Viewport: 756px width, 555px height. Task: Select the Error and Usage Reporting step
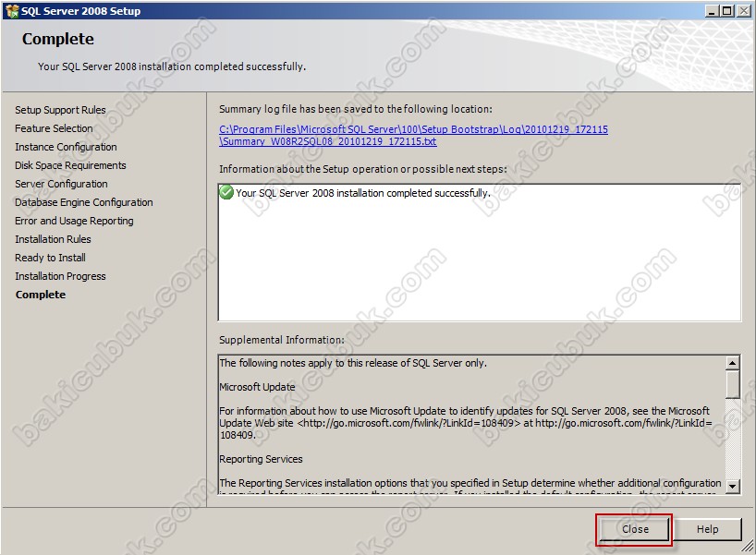pyautogui.click(x=74, y=221)
